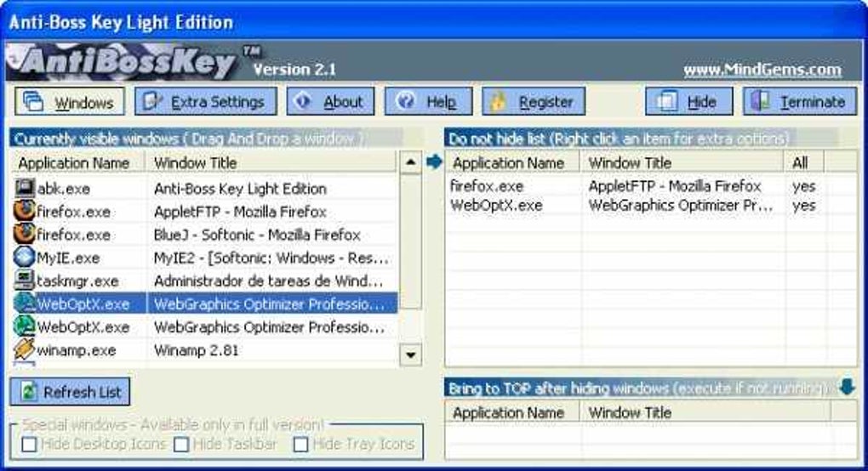Viewport: 868px width, 471px height.
Task: Click 'yes' in the firefox.exe row
Action: click(x=804, y=186)
